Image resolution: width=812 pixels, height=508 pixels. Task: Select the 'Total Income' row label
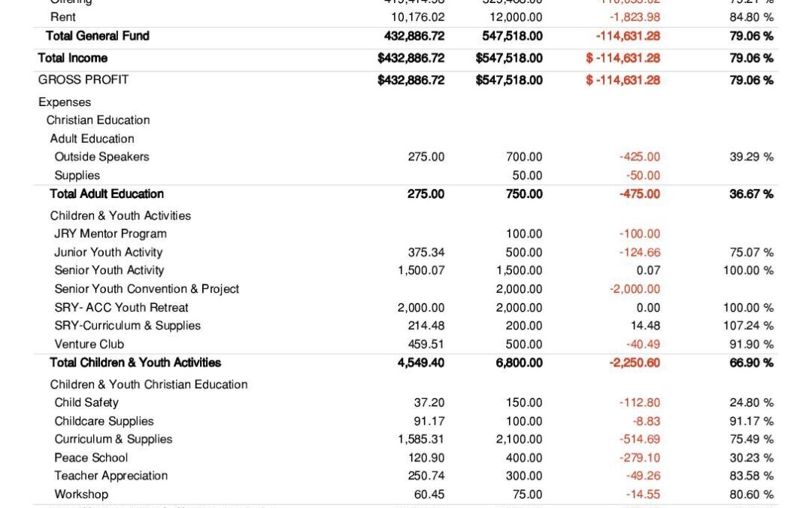pyautogui.click(x=72, y=58)
